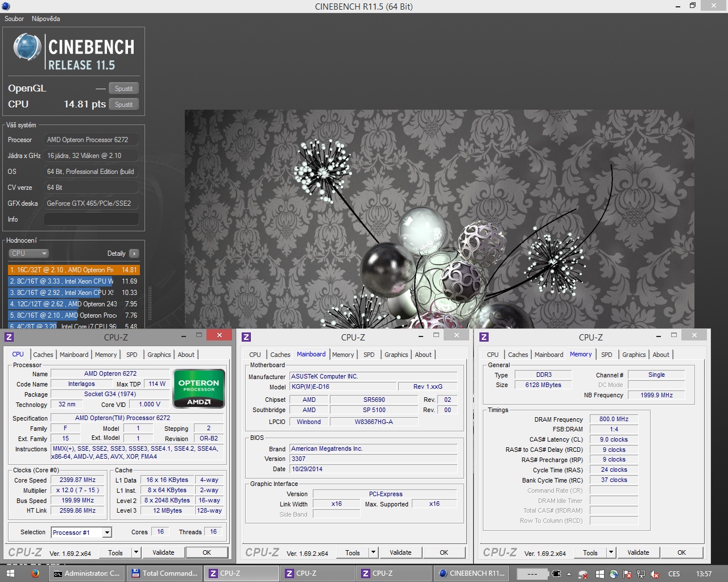Click the rendered Cinebench scene image
728x582 pixels.
click(x=439, y=219)
